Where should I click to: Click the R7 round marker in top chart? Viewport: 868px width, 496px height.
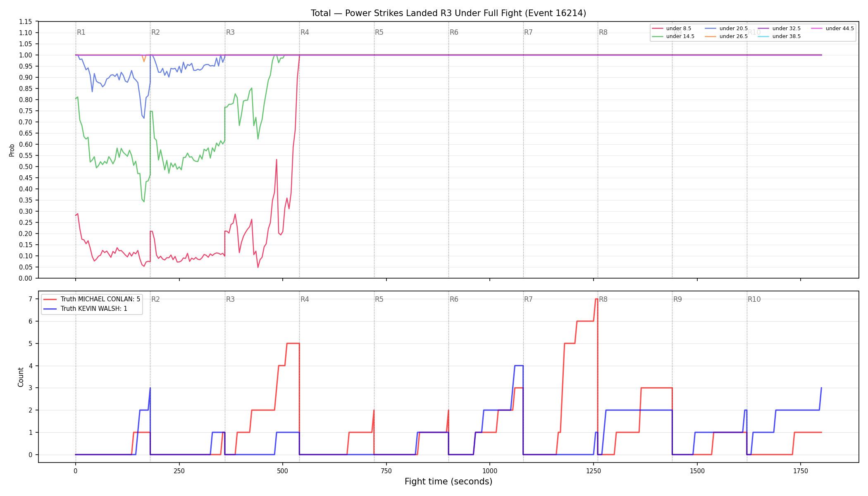(528, 32)
